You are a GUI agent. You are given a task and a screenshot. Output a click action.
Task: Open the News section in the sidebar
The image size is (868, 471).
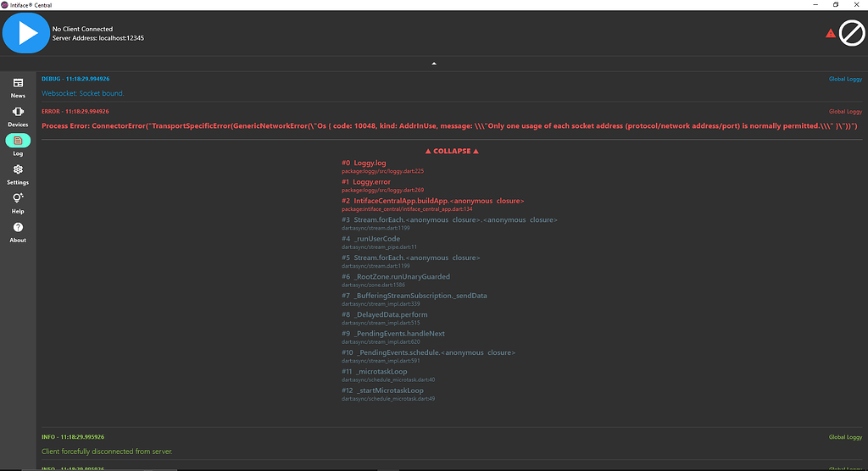18,86
